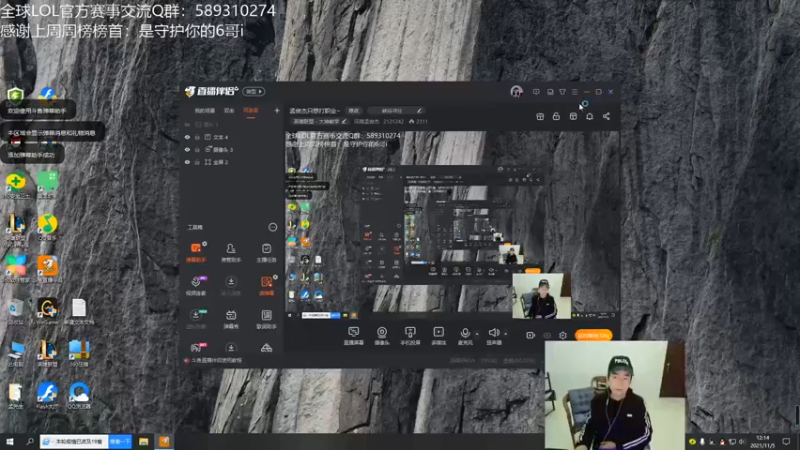This screenshot has height=450, width=800.
Task: Expand speaker options arrow
Action: tap(506, 334)
